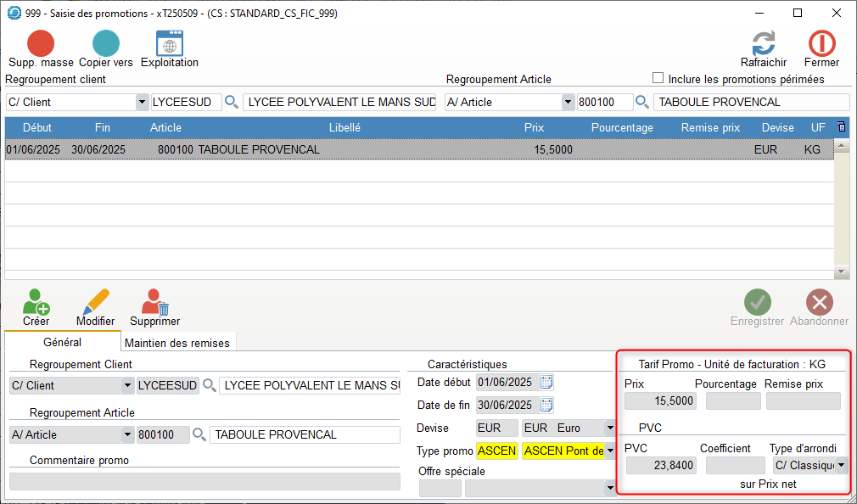
Task: Select the Général tab
Action: pyautogui.click(x=63, y=342)
